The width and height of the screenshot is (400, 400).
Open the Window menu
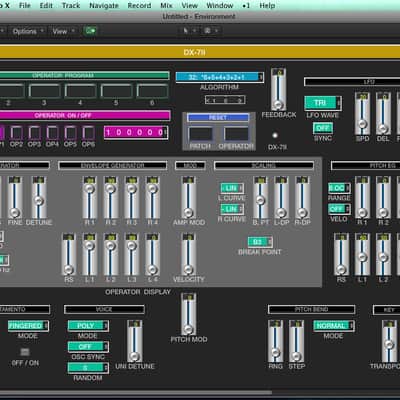point(220,6)
